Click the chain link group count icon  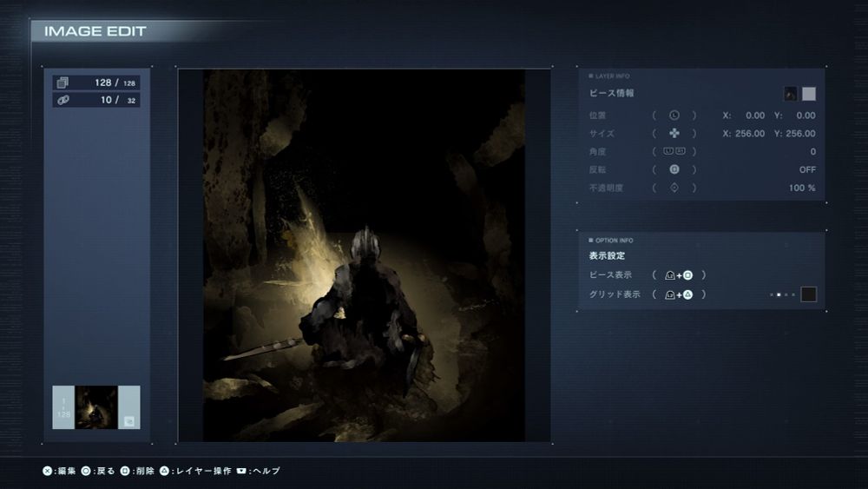(x=63, y=100)
